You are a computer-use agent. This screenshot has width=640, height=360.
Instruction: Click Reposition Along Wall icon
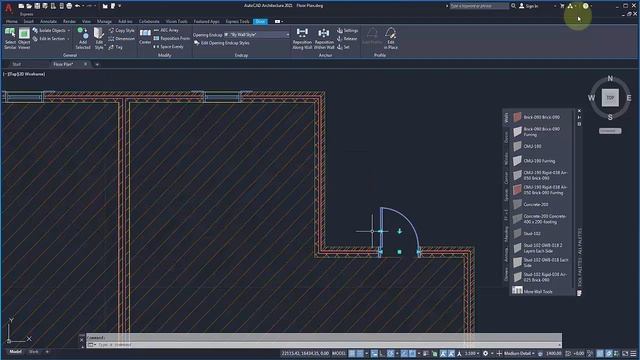coord(302,38)
